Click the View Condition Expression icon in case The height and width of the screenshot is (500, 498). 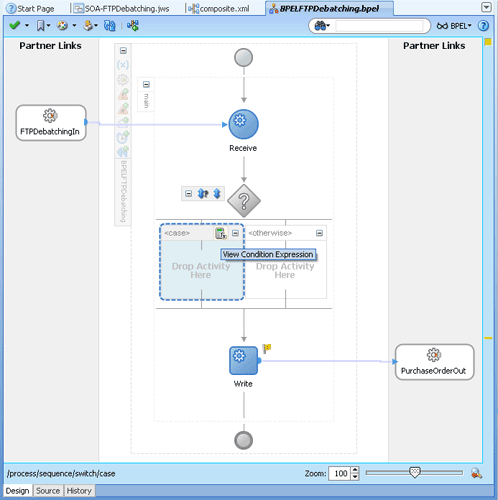221,233
